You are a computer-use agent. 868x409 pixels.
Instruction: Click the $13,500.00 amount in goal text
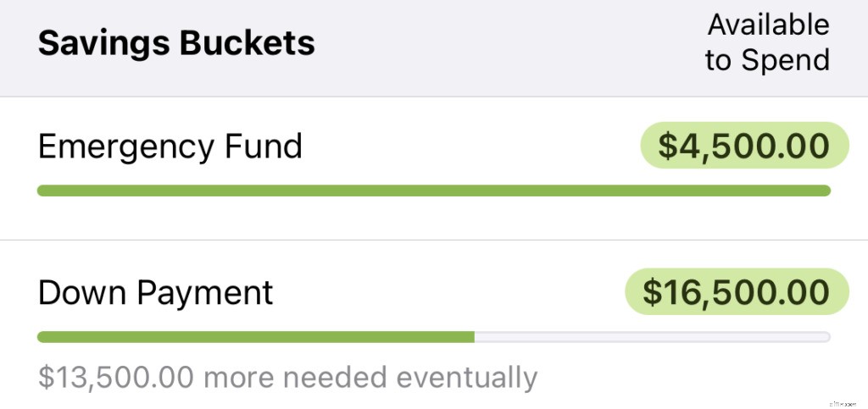click(x=117, y=377)
